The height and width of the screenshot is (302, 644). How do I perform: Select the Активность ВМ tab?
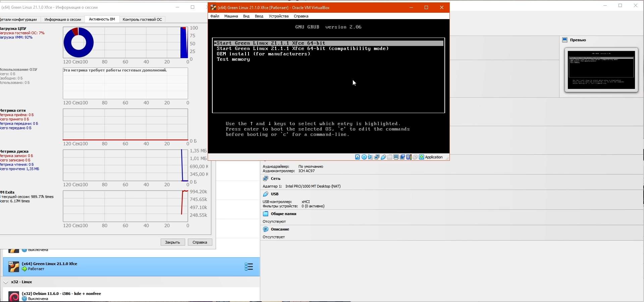(x=102, y=19)
